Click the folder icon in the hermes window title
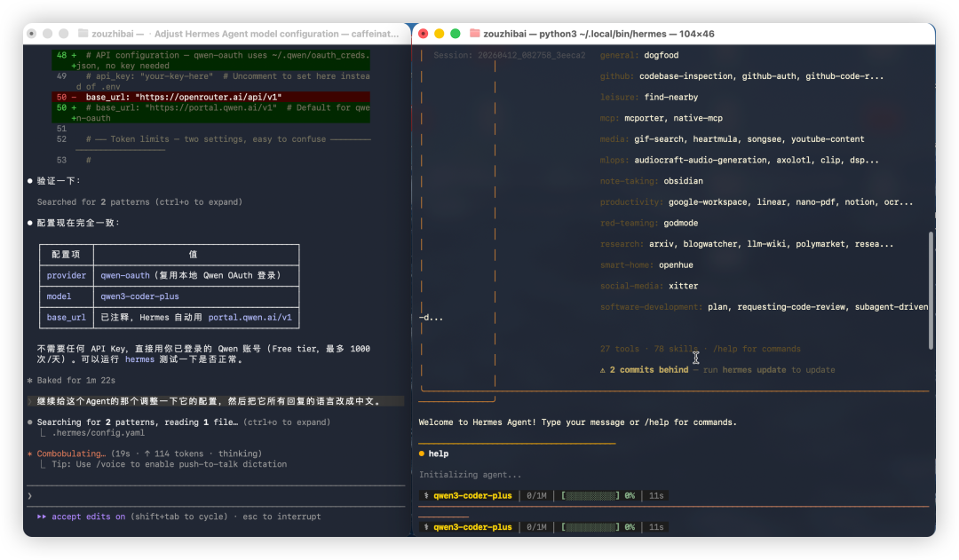The height and width of the screenshot is (560, 959). pyautogui.click(x=475, y=34)
